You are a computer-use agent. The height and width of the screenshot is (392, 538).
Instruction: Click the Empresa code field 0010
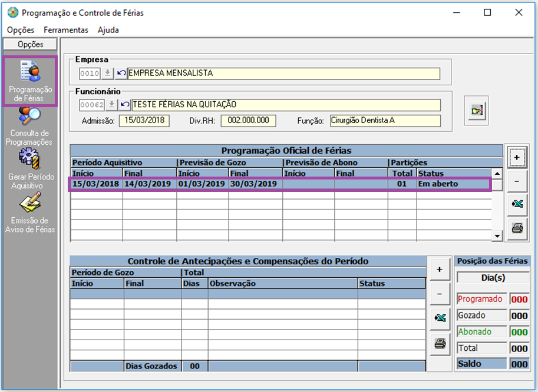(90, 74)
